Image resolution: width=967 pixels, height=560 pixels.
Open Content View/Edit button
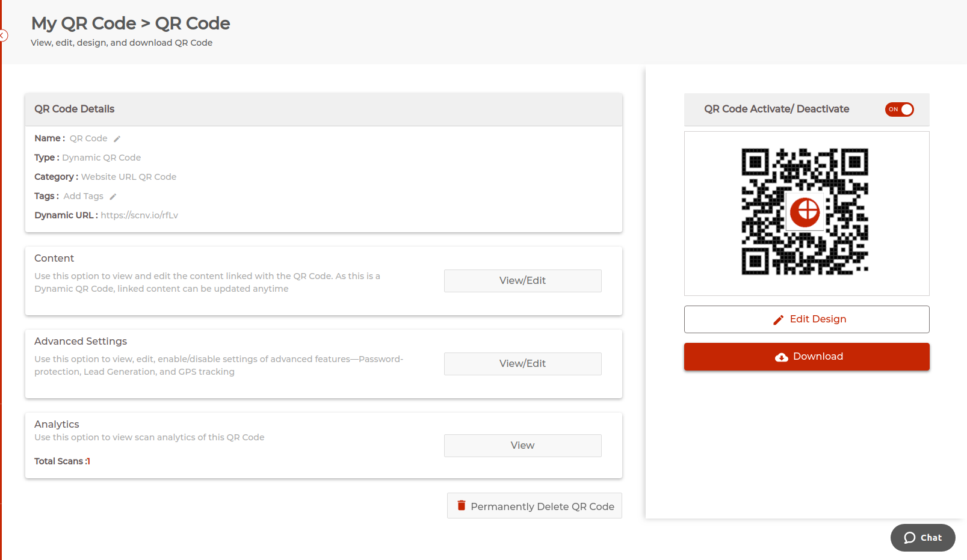click(523, 281)
